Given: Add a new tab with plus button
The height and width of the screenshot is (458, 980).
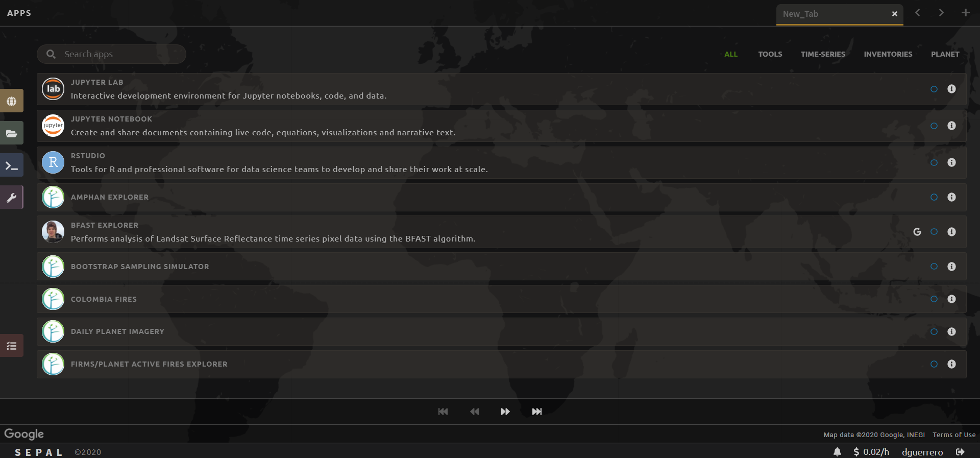Looking at the screenshot, I should click(965, 13).
